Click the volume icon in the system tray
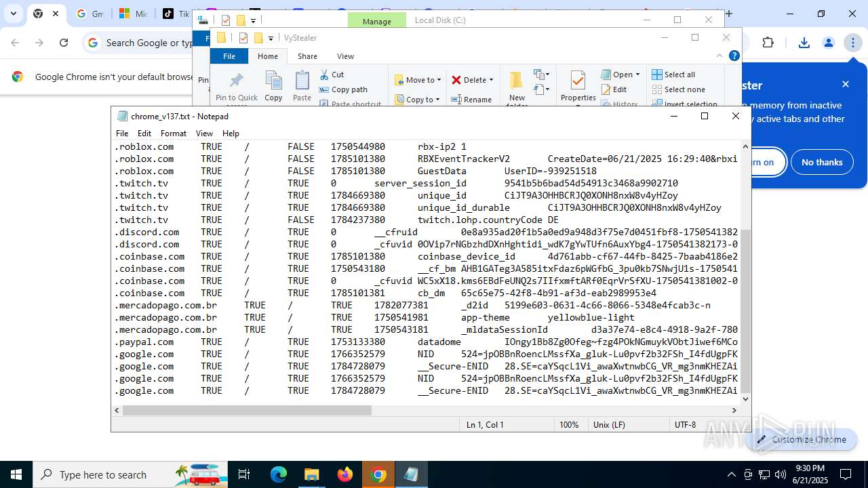This screenshot has height=488, width=868. [x=781, y=474]
